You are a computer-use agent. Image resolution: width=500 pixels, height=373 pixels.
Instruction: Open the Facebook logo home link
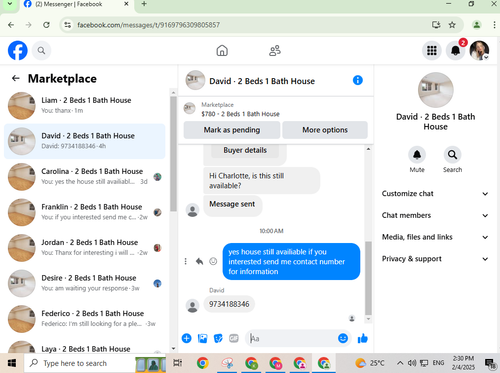pos(18,50)
